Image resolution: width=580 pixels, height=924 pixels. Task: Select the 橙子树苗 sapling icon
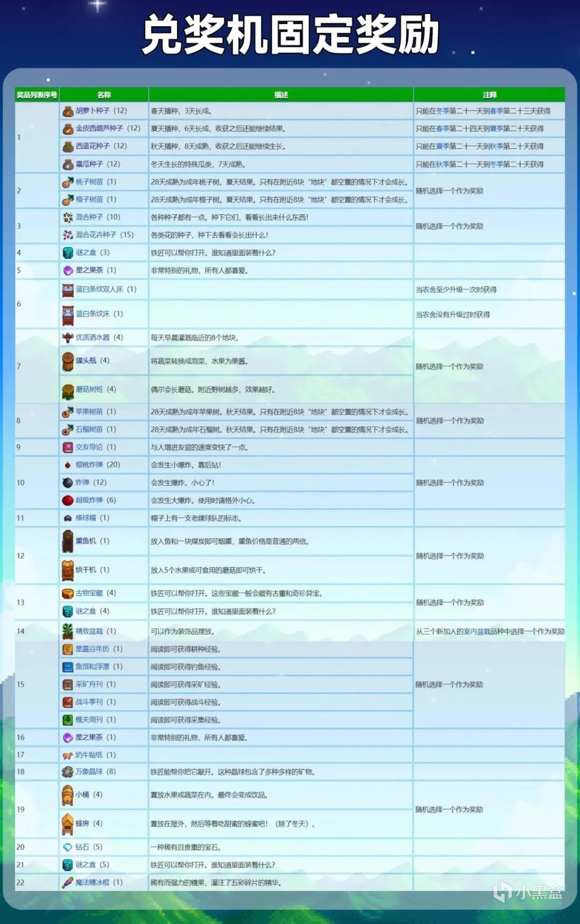pyautogui.click(x=68, y=200)
